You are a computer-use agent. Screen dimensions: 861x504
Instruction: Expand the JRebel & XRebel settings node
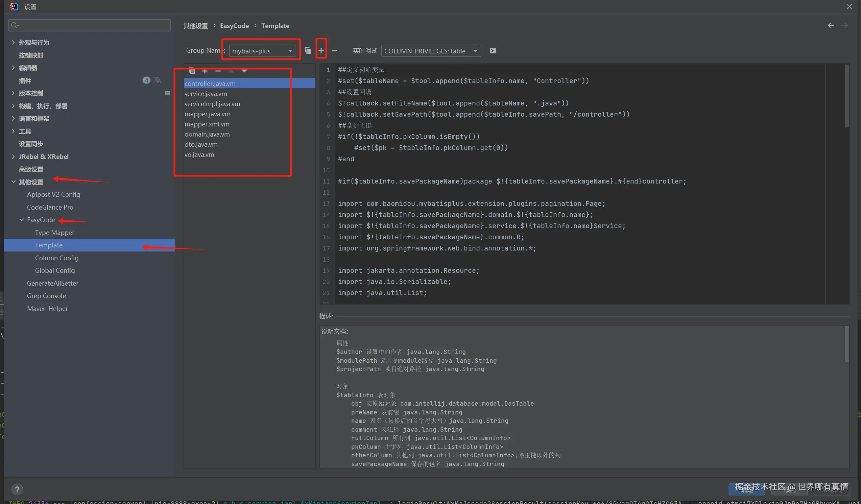13,157
